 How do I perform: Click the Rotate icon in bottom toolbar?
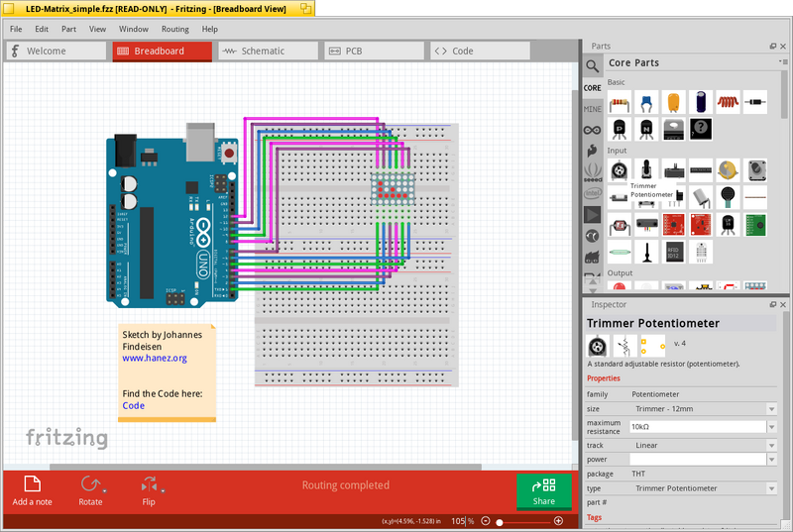(90, 484)
